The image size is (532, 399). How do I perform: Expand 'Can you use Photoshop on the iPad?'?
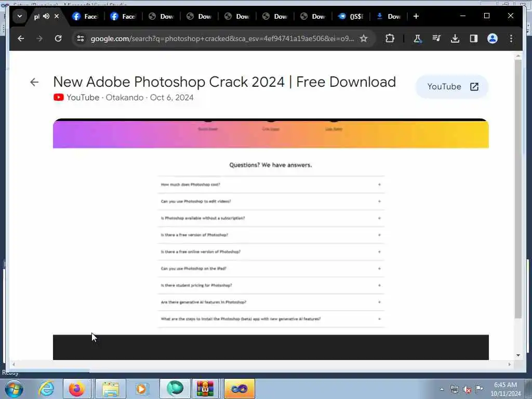(x=271, y=269)
